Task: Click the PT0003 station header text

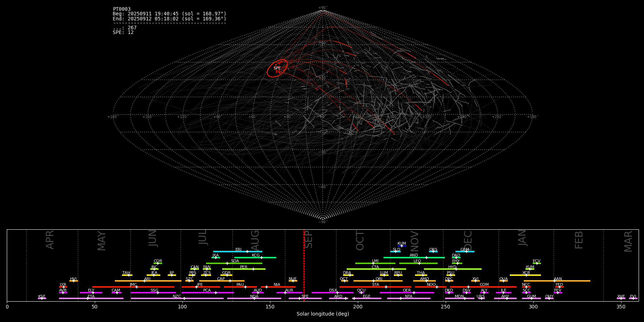Action: (122, 9)
